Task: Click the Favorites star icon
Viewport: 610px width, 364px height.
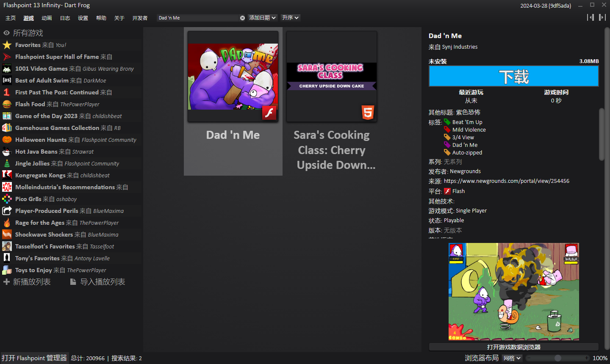Action: [x=7, y=45]
